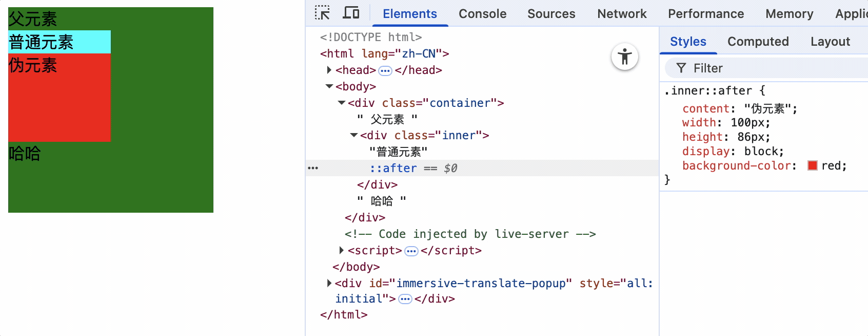Collapse the body element node

point(329,86)
